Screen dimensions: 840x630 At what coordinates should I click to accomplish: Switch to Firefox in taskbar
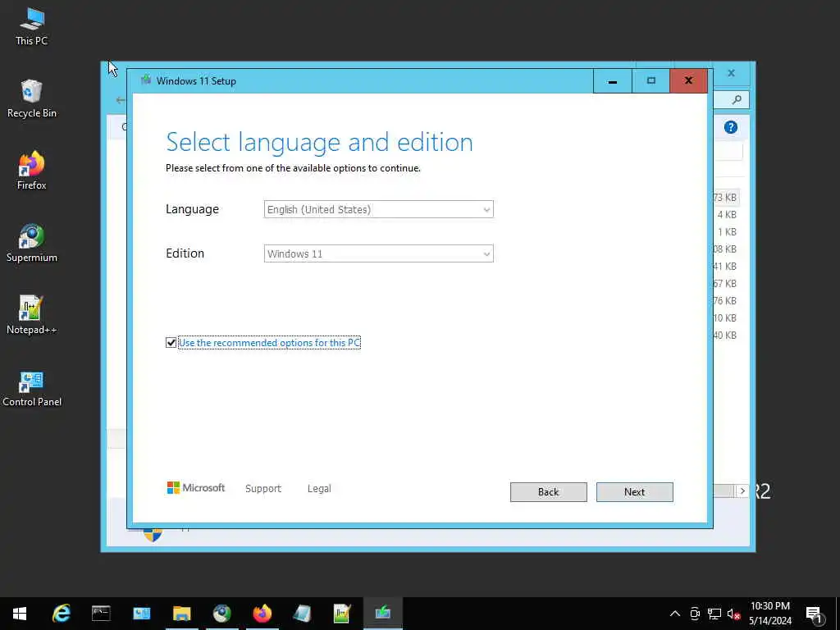tap(262, 614)
